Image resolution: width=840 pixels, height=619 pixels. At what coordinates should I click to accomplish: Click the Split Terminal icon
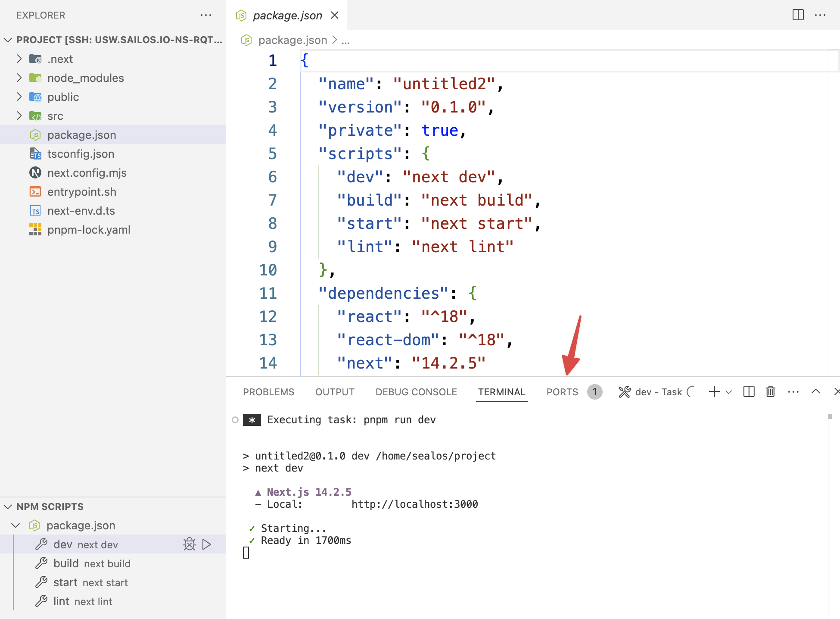point(749,391)
